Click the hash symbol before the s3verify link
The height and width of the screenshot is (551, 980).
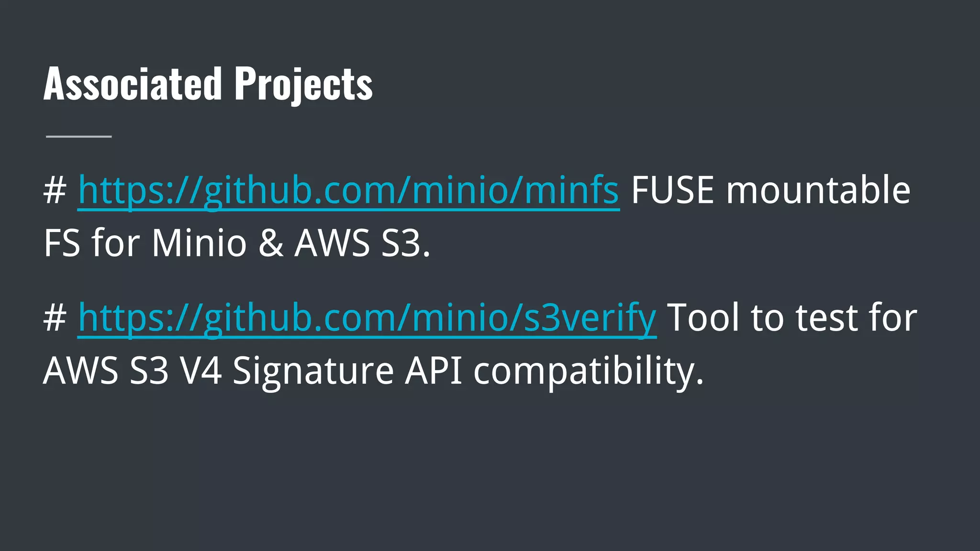(55, 318)
